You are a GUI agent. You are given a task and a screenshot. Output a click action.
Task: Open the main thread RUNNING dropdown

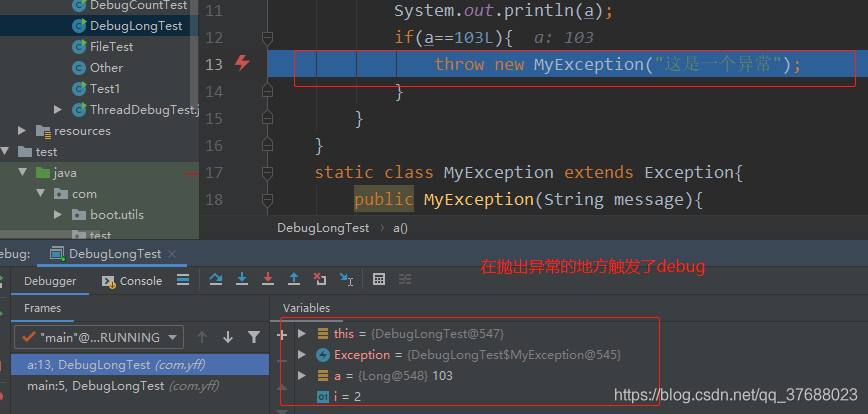[x=99, y=337]
